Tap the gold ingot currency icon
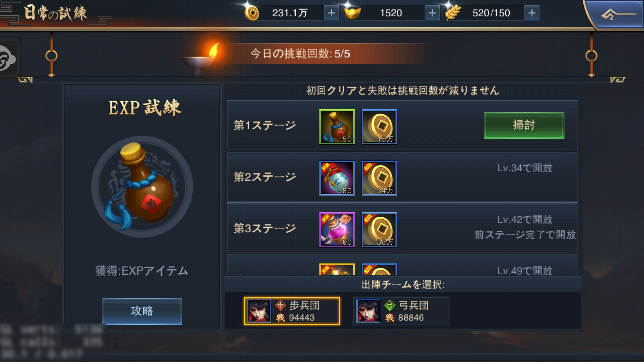 (352, 13)
